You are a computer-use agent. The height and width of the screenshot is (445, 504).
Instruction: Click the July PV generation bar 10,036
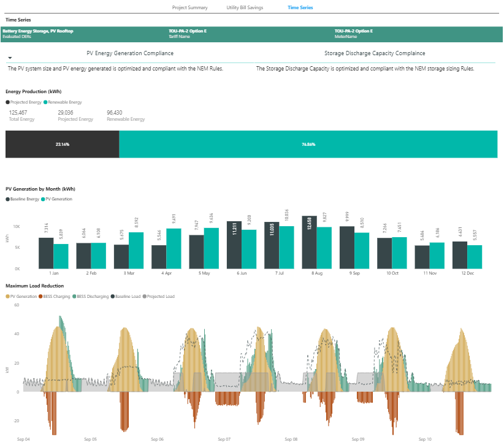[286, 247]
